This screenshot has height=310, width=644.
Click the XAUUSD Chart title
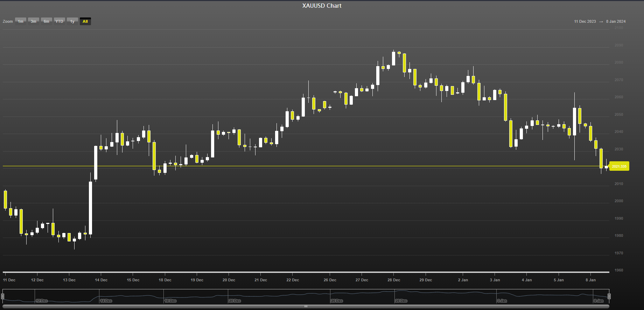pyautogui.click(x=322, y=6)
